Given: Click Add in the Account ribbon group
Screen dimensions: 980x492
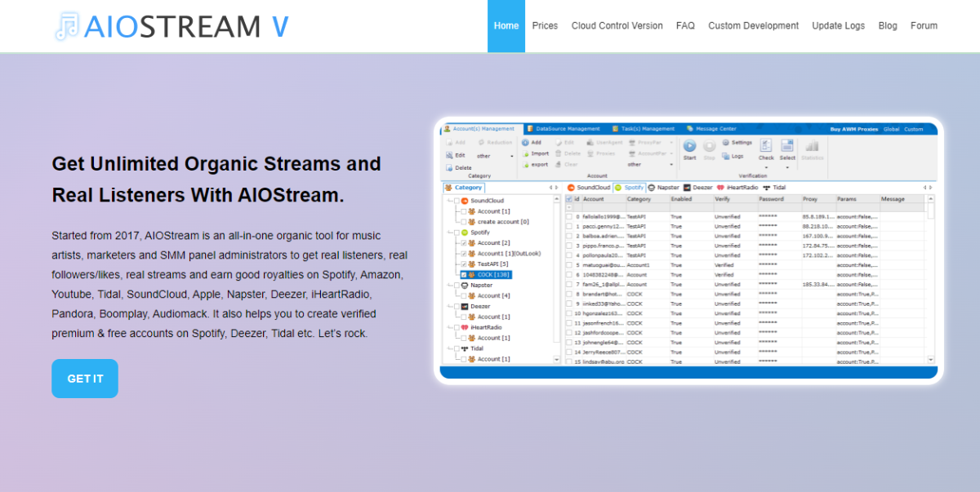Looking at the screenshot, I should 531,143.
